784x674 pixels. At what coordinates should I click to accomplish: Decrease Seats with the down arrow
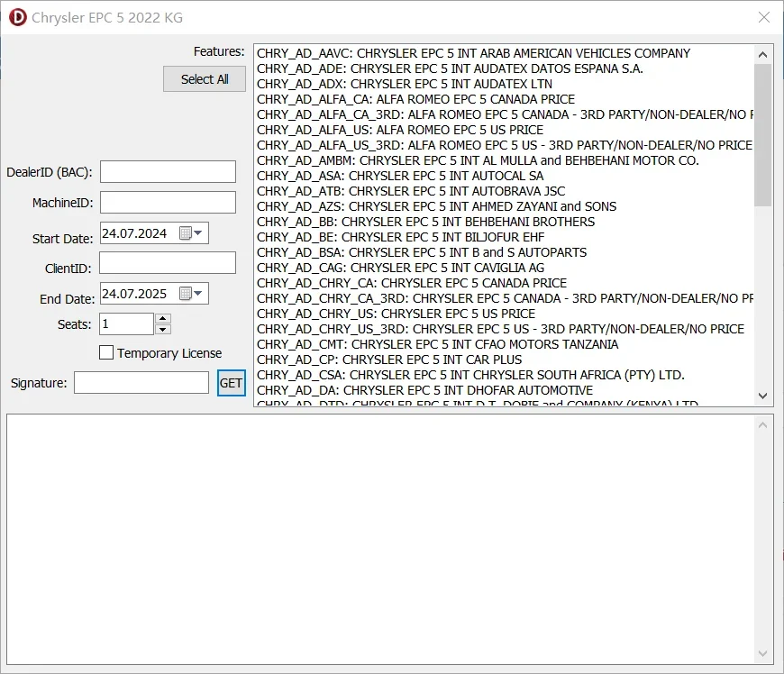click(x=162, y=330)
